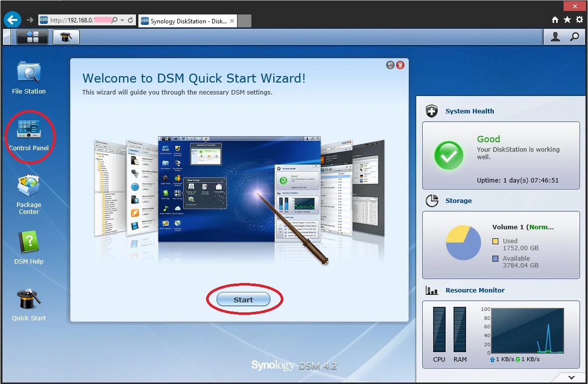The image size is (588, 384).
Task: Click the CPU usage bar
Action: point(439,330)
